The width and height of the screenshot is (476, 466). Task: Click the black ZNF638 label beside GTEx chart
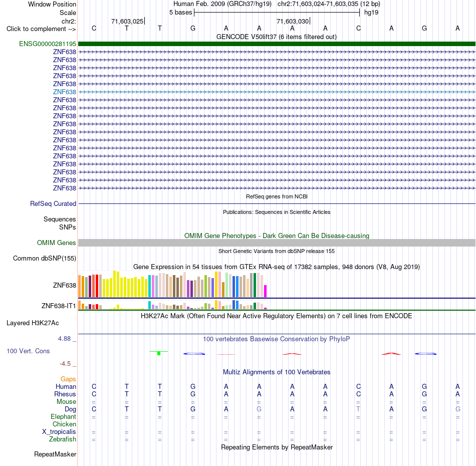[x=64, y=285]
